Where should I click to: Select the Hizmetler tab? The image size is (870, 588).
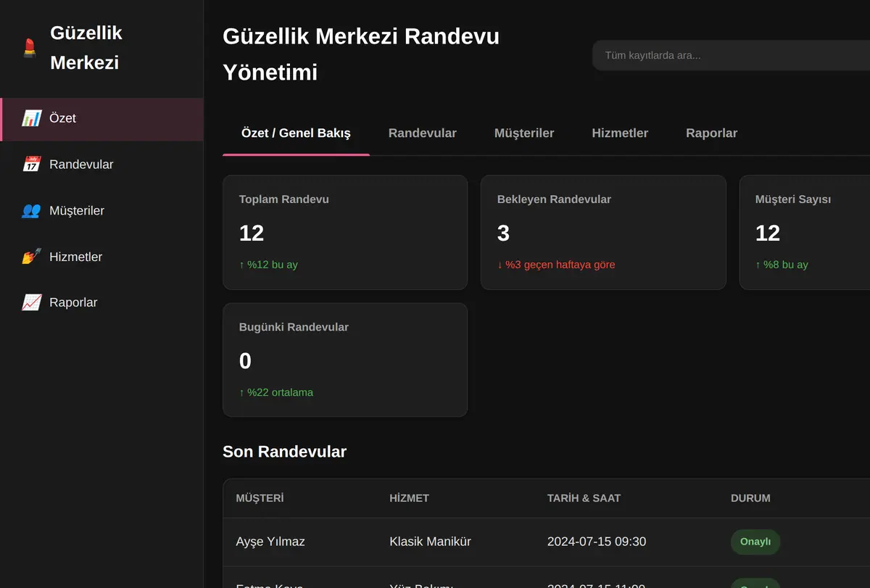[620, 133]
